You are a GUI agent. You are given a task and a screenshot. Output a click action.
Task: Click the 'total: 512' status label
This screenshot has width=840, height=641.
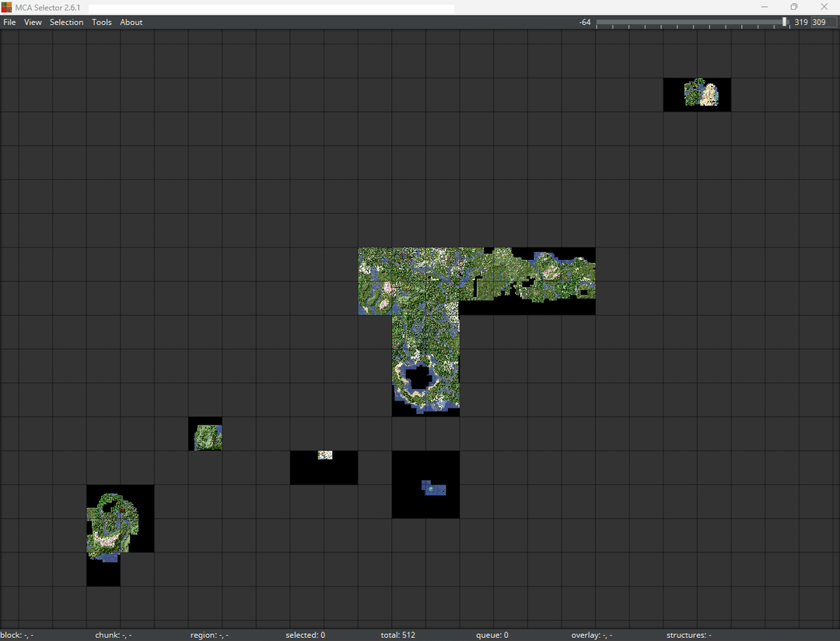(x=397, y=635)
